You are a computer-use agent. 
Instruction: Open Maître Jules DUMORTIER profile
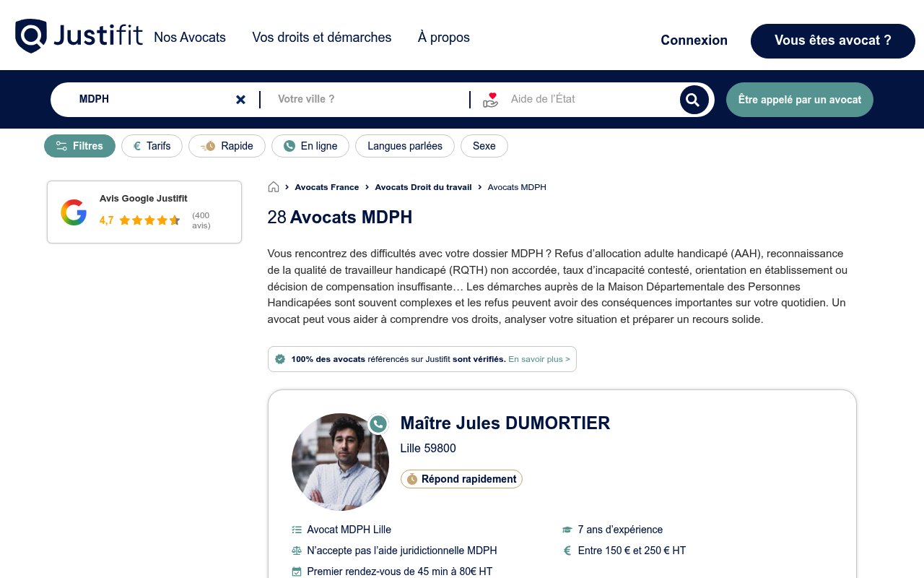tap(505, 423)
